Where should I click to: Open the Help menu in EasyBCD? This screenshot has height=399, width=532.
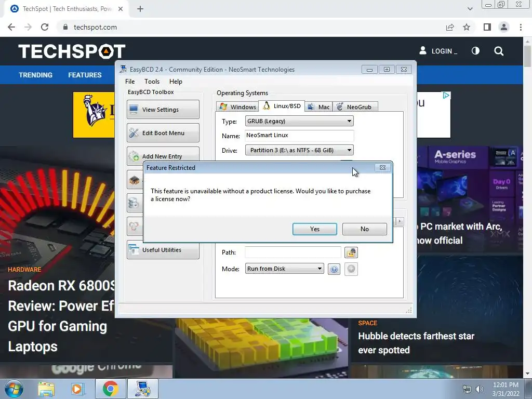click(x=176, y=82)
